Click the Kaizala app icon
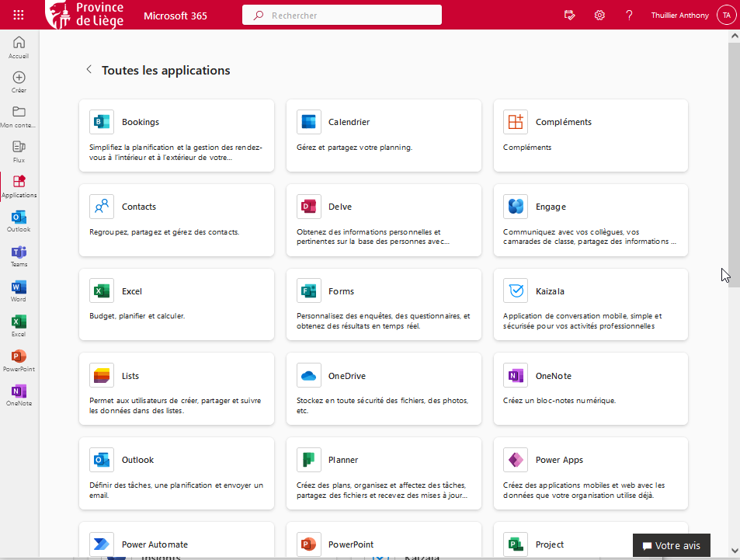This screenshot has width=740, height=560. tap(516, 290)
